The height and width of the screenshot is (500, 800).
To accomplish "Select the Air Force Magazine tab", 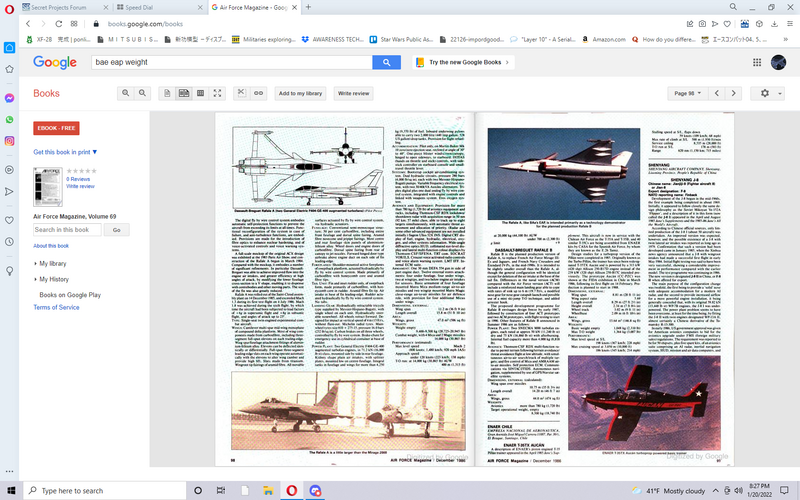I will (x=254, y=7).
